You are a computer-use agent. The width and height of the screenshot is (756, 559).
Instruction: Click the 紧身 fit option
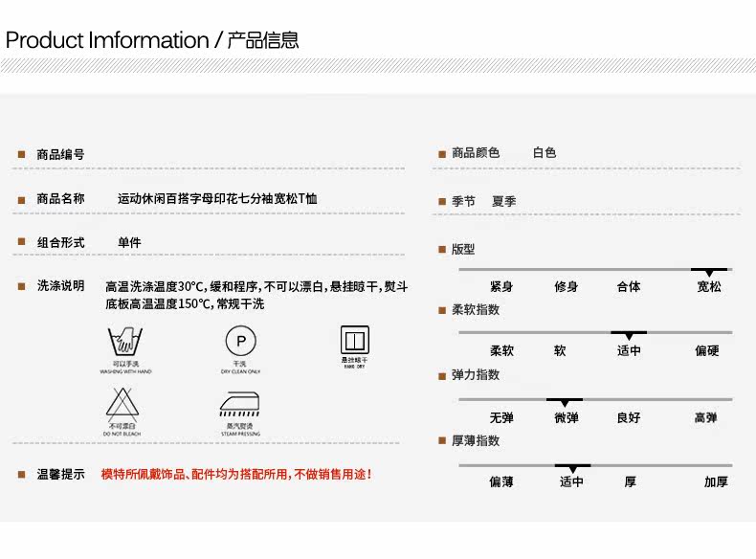coord(501,286)
